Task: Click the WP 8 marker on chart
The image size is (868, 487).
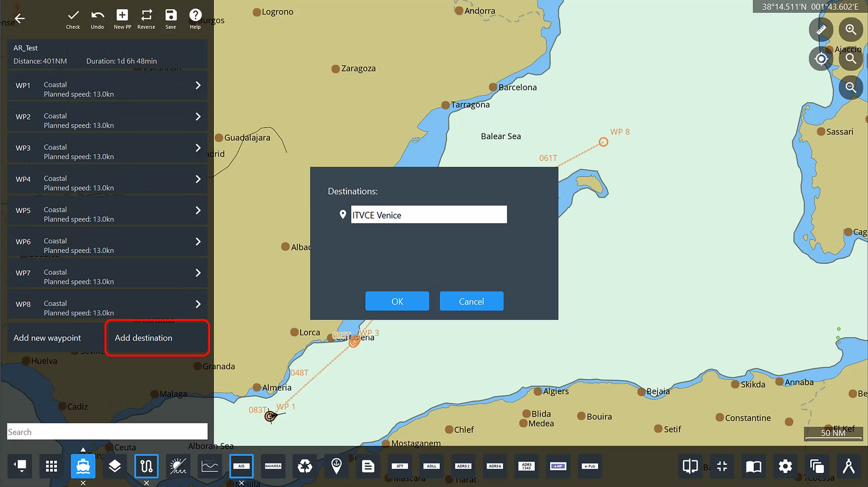Action: [x=603, y=142]
